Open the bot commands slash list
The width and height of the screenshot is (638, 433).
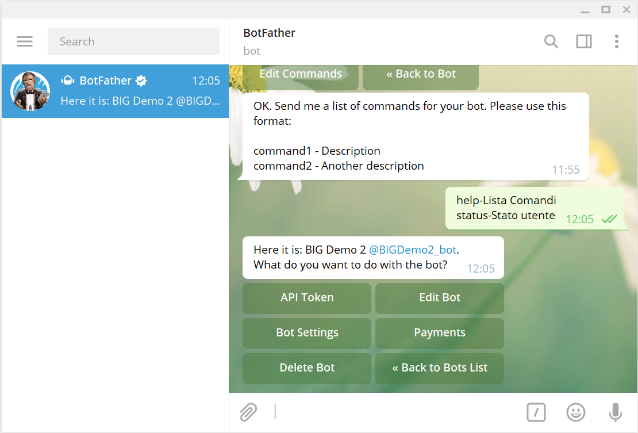tap(536, 412)
